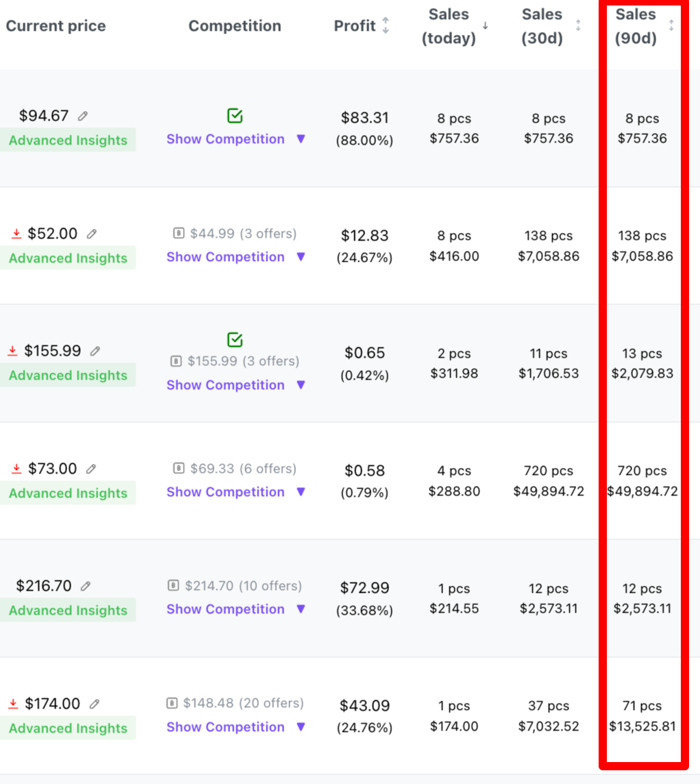Edit the $216.70 price via pencil icon
Image resolution: width=700 pixels, height=784 pixels.
coord(86,585)
